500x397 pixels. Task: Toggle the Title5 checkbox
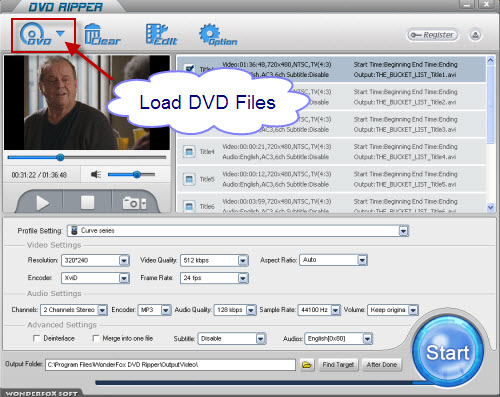tap(189, 179)
